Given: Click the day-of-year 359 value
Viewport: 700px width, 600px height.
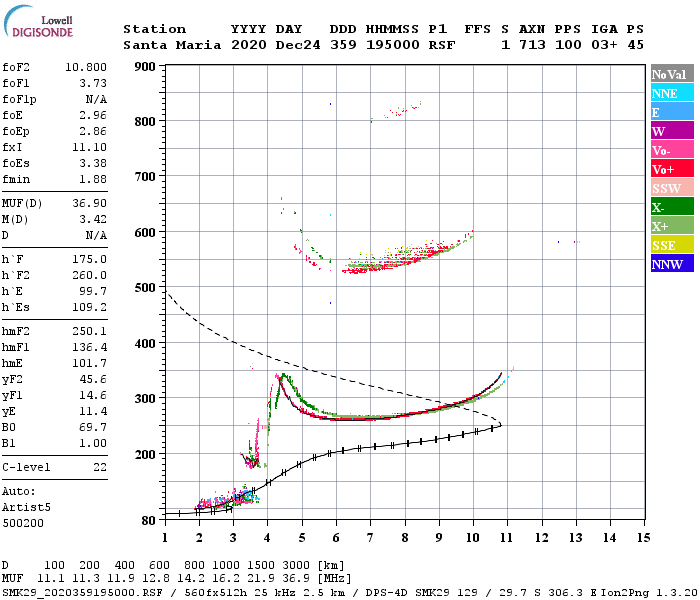Looking at the screenshot, I should 343,45.
